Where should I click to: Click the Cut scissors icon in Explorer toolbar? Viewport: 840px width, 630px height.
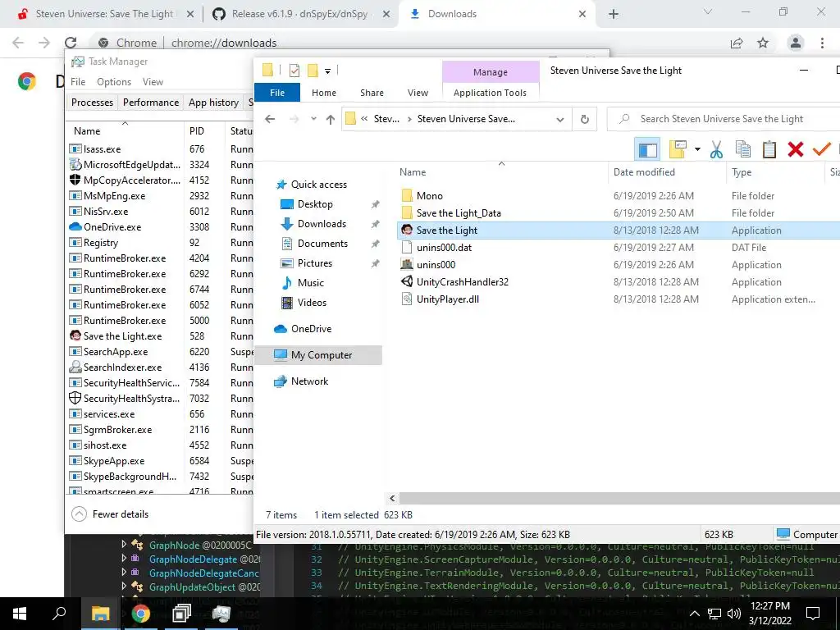click(x=716, y=149)
